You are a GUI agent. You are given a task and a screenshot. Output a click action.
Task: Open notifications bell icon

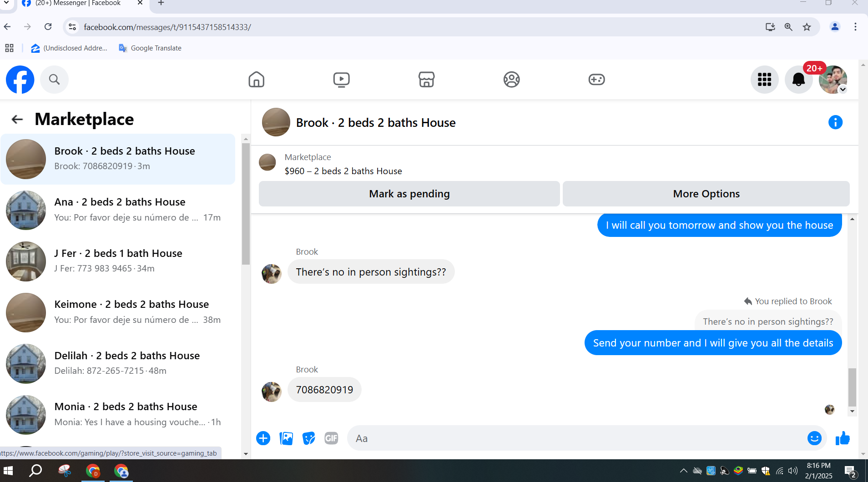(x=798, y=80)
